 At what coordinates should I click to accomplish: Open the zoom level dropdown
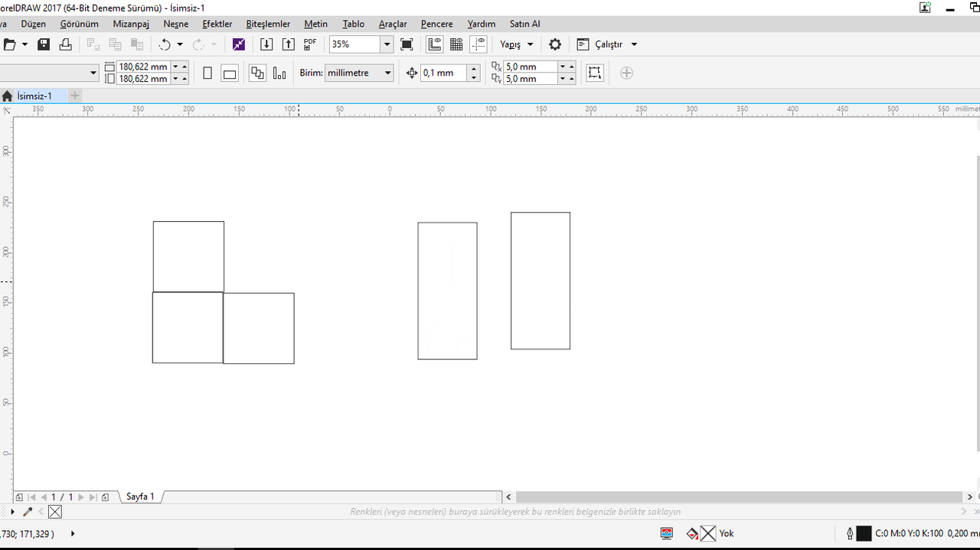point(387,44)
